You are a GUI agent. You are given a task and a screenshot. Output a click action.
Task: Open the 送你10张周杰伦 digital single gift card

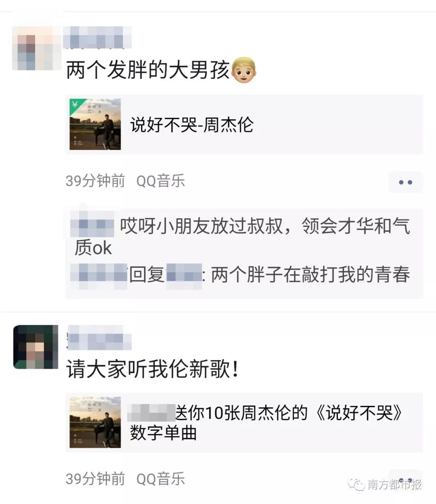244,422
